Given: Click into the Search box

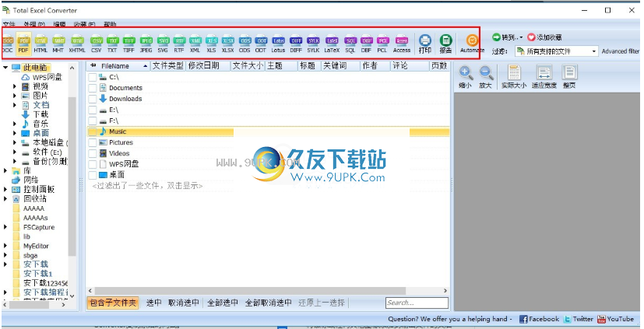Looking at the screenshot, I should tap(417, 303).
